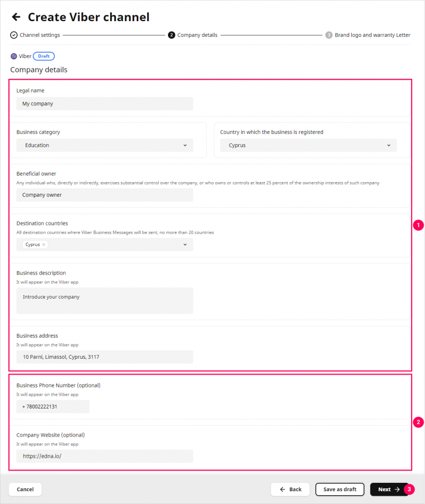Click the step 2 Company details circle
This screenshot has height=504, width=425.
coord(171,35)
